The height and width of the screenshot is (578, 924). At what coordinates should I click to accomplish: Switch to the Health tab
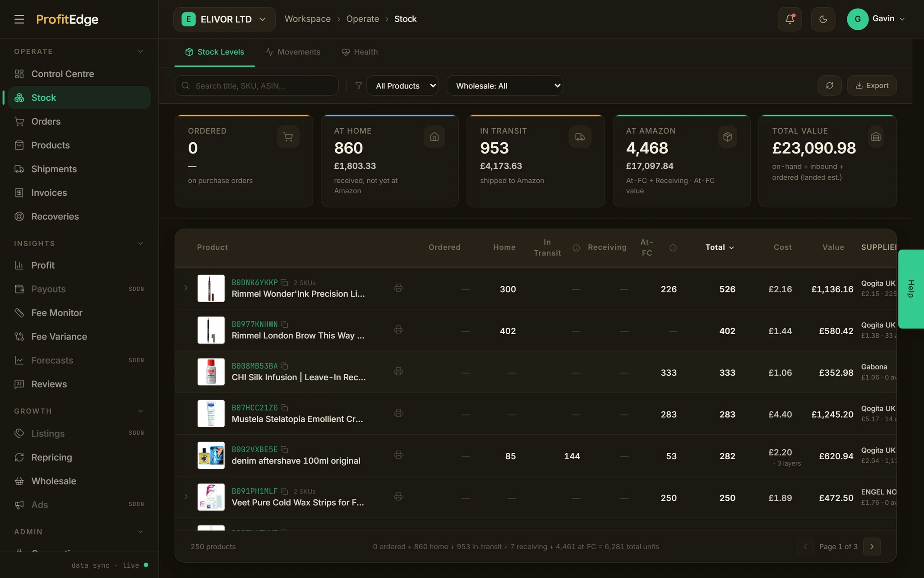coord(360,52)
